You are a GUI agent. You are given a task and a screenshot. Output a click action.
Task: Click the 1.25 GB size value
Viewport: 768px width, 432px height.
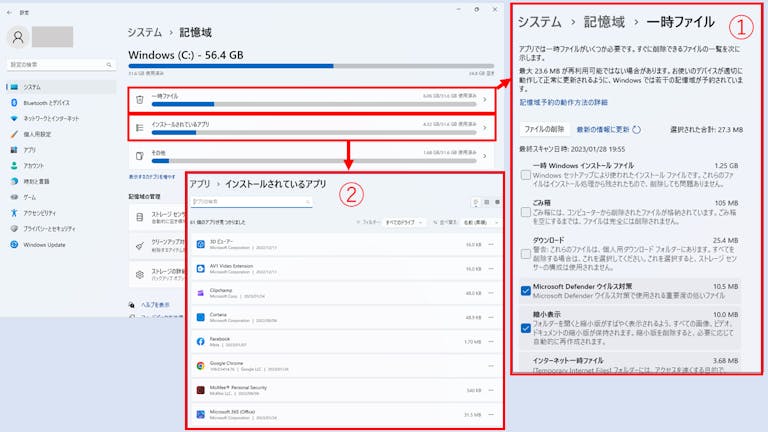click(x=726, y=166)
